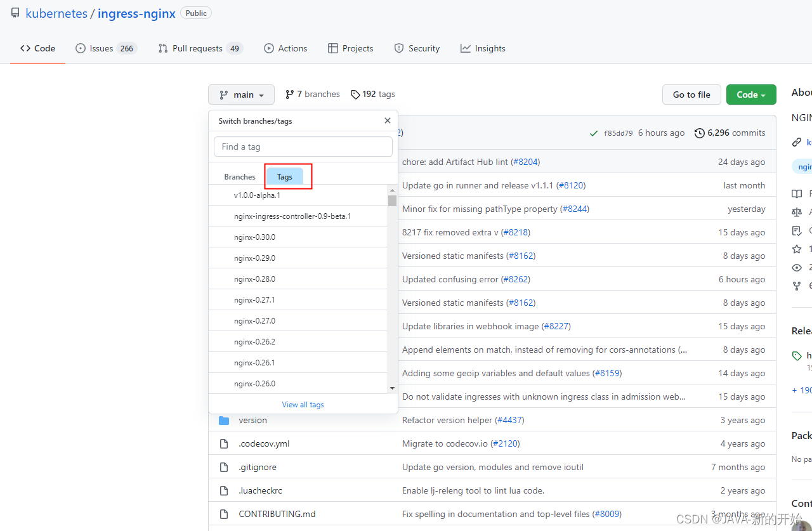Open the Pull requests tab
812x531 pixels.
click(200, 48)
